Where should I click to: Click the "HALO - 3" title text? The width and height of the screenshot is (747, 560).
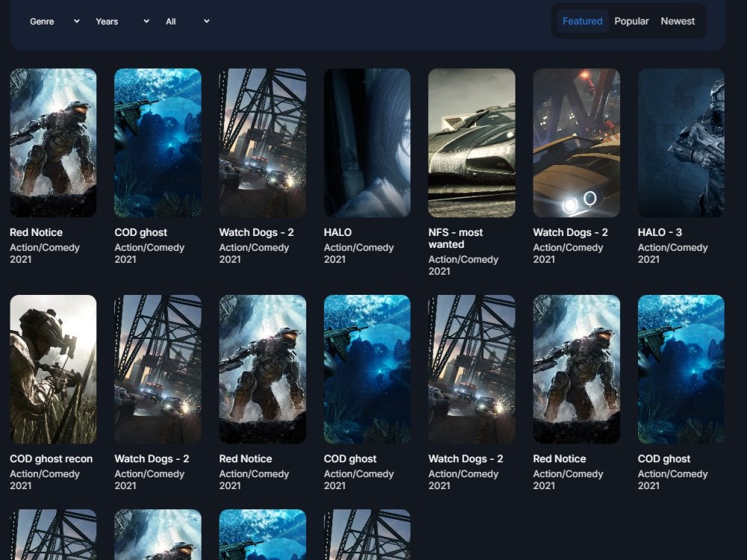pyautogui.click(x=660, y=232)
